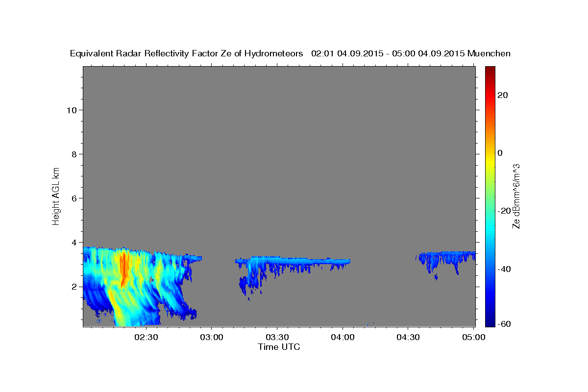588x392 pixels.
Task: Click the 'Height AGL km' axis label
Action: point(56,196)
